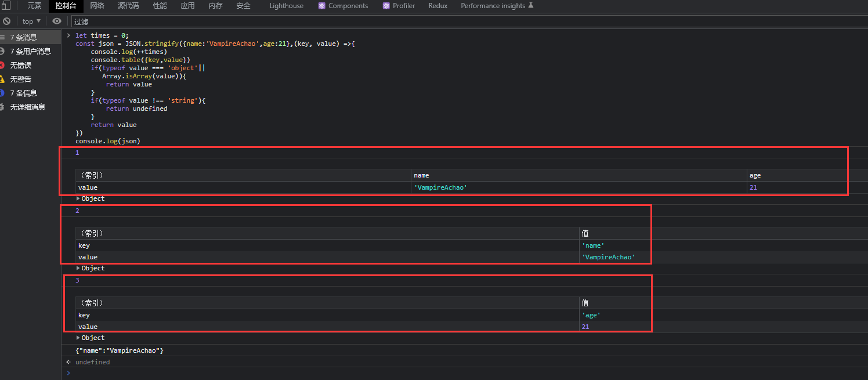The width and height of the screenshot is (868, 380).
Task: Switch to the 网络 tab
Action: (97, 6)
